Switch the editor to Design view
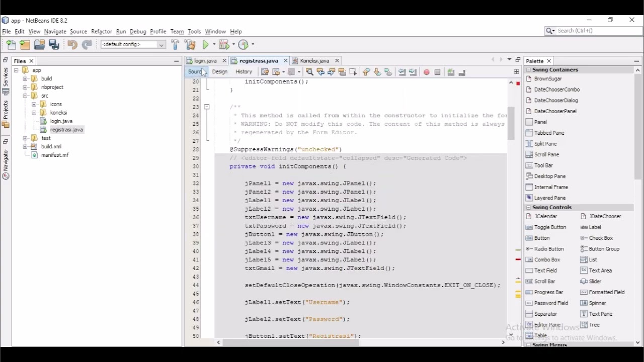Image resolution: width=644 pixels, height=362 pixels. coord(220,72)
